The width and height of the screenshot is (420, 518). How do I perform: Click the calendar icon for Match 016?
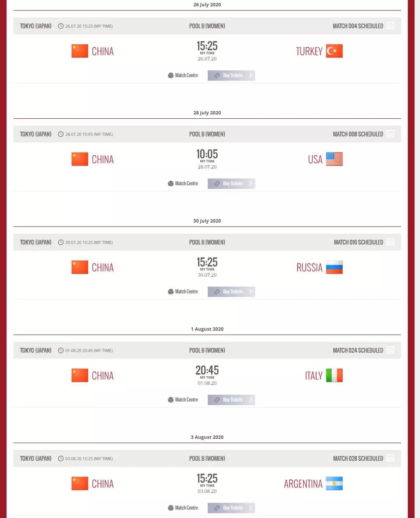point(390,242)
